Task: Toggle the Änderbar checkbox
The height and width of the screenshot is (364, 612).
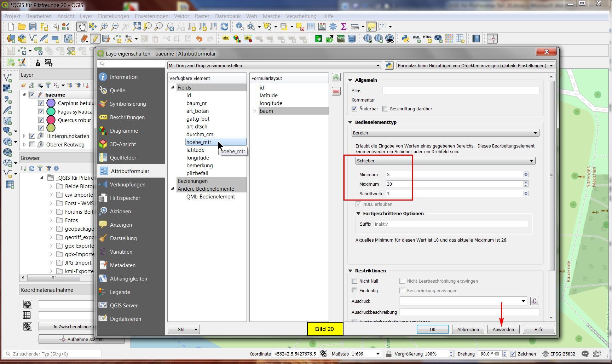Action: (354, 109)
